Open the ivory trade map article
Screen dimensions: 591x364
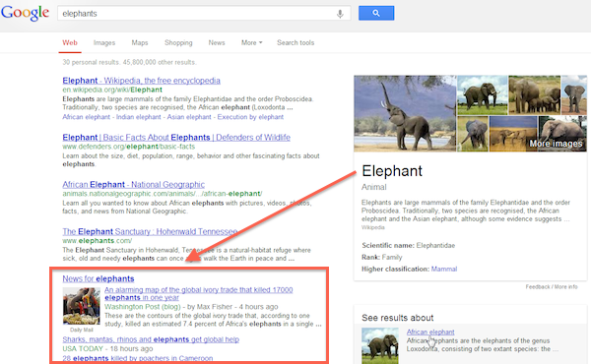(x=199, y=293)
